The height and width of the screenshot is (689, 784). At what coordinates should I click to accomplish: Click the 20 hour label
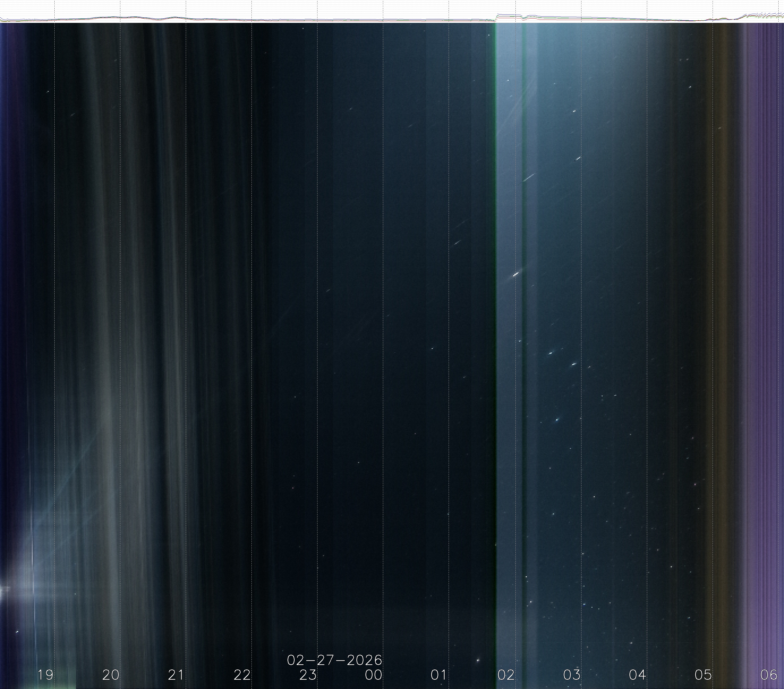pos(111,675)
